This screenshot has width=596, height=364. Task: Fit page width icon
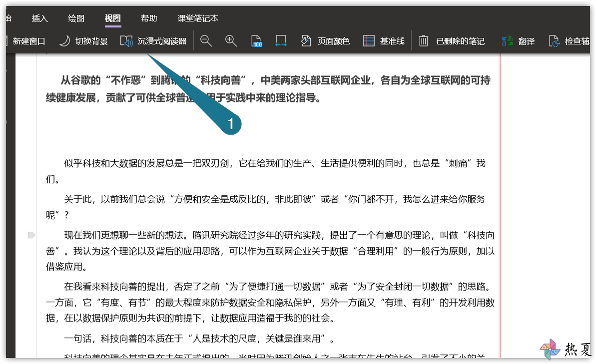tap(281, 41)
